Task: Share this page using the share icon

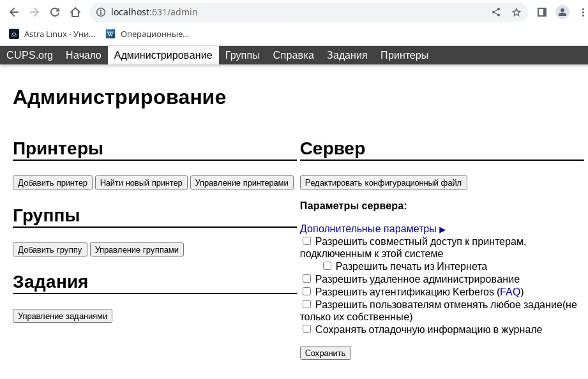Action: [x=496, y=12]
